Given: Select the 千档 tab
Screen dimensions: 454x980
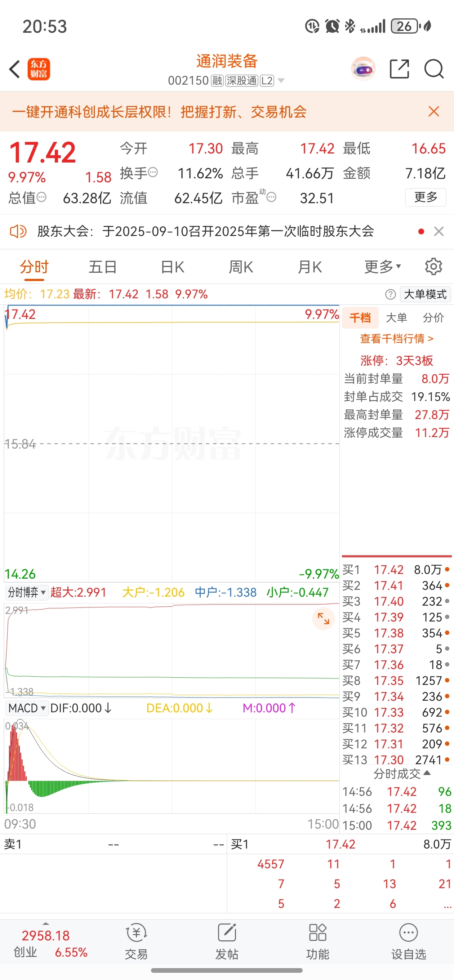Looking at the screenshot, I should tap(360, 318).
